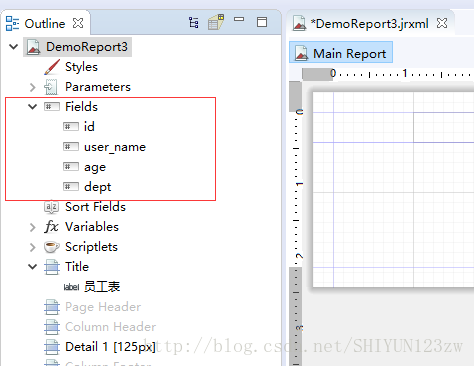The height and width of the screenshot is (366, 474).
Task: Click the Variables fx icon
Action: pyautogui.click(x=51, y=227)
